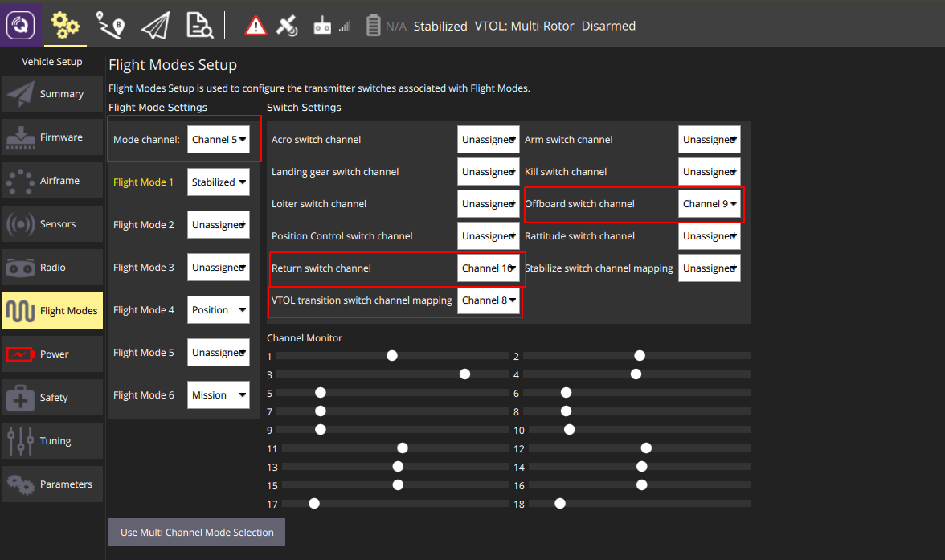Click the QGroundControl application logo icon
945x560 pixels.
[x=20, y=25]
